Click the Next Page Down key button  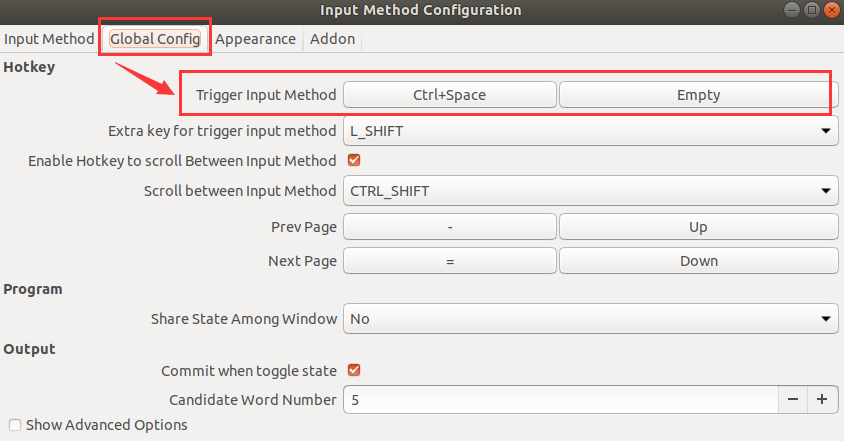click(698, 261)
